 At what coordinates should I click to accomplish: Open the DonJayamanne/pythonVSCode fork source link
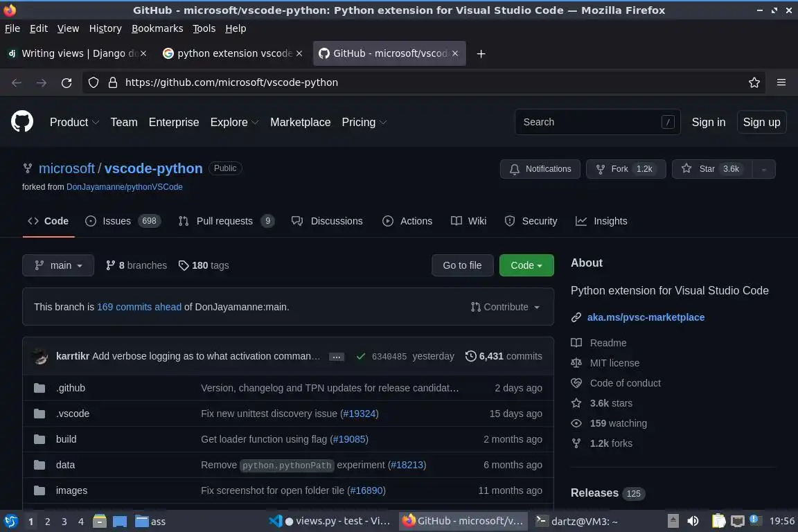tap(124, 187)
